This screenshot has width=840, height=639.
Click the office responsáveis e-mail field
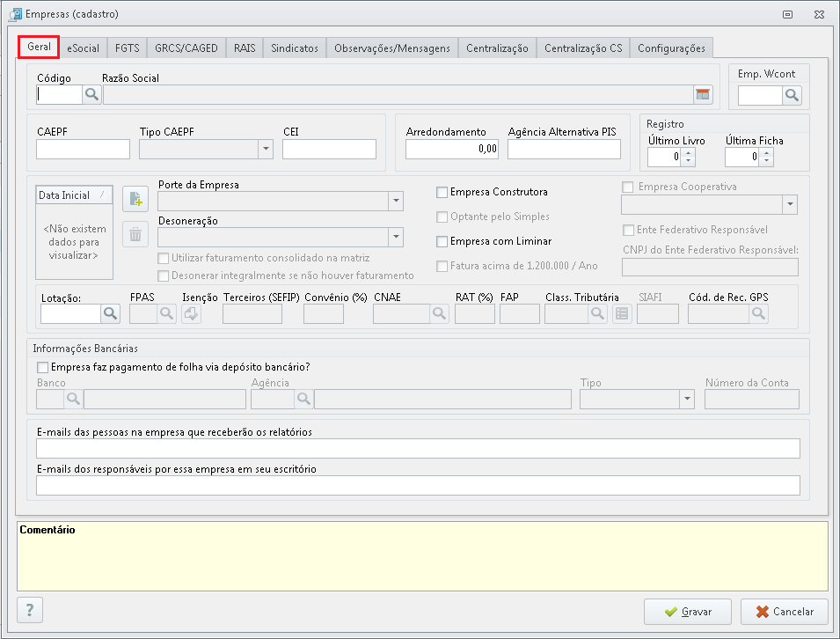418,486
